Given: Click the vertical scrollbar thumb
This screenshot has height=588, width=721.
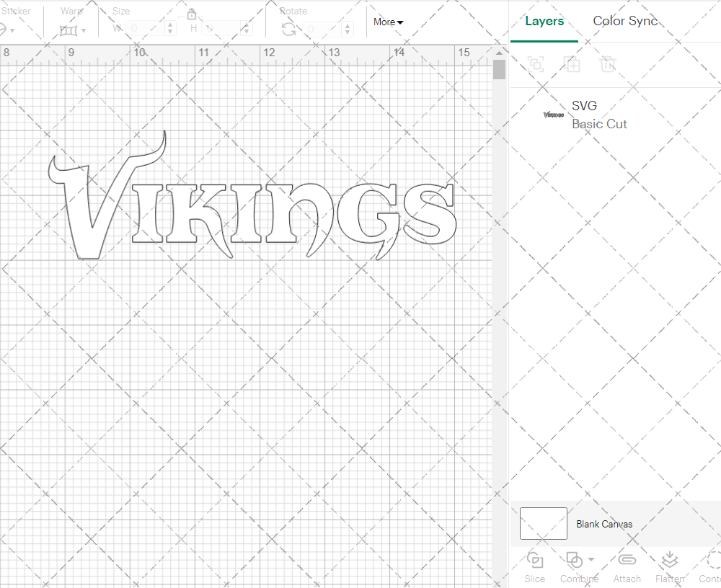Looking at the screenshot, I should coord(499,70).
